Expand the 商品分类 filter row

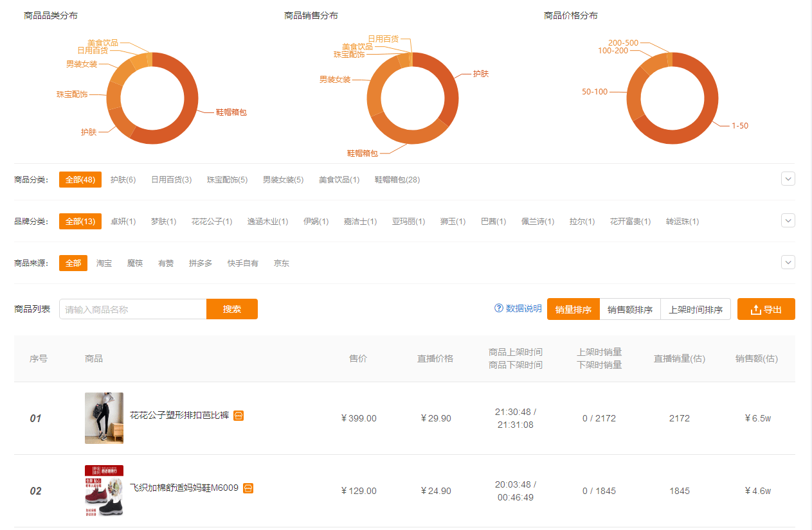click(788, 179)
